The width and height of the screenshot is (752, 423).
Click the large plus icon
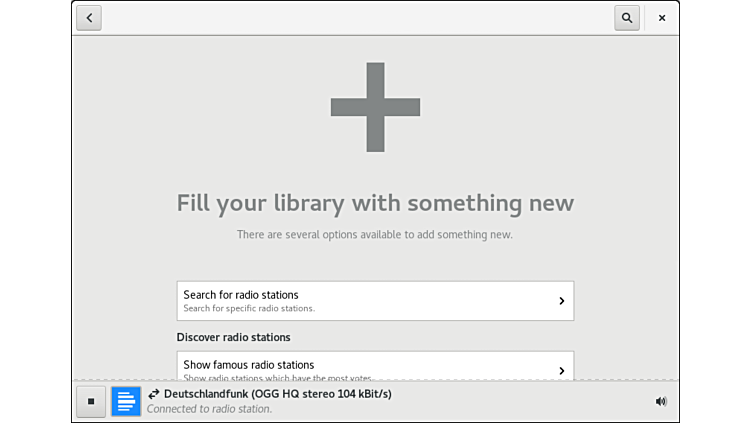375,107
